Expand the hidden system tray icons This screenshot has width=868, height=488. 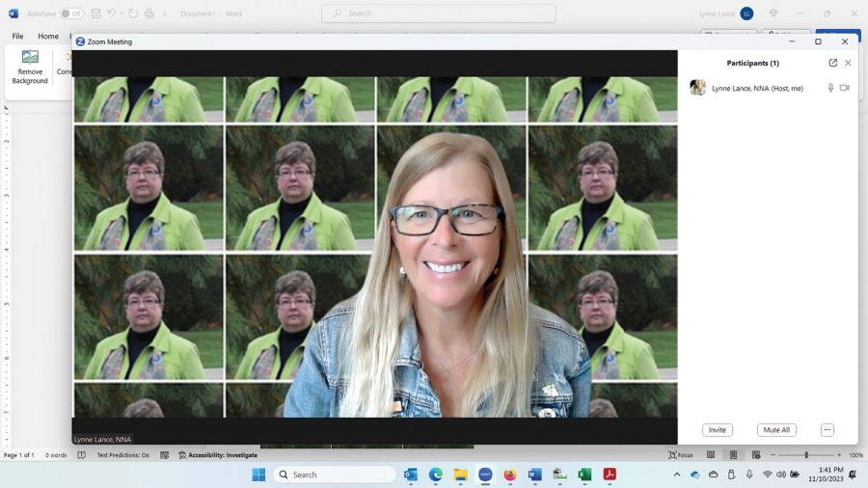pos(677,474)
